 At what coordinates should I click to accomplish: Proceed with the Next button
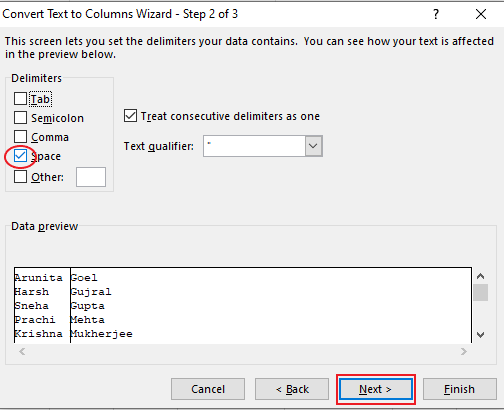pyautogui.click(x=376, y=389)
